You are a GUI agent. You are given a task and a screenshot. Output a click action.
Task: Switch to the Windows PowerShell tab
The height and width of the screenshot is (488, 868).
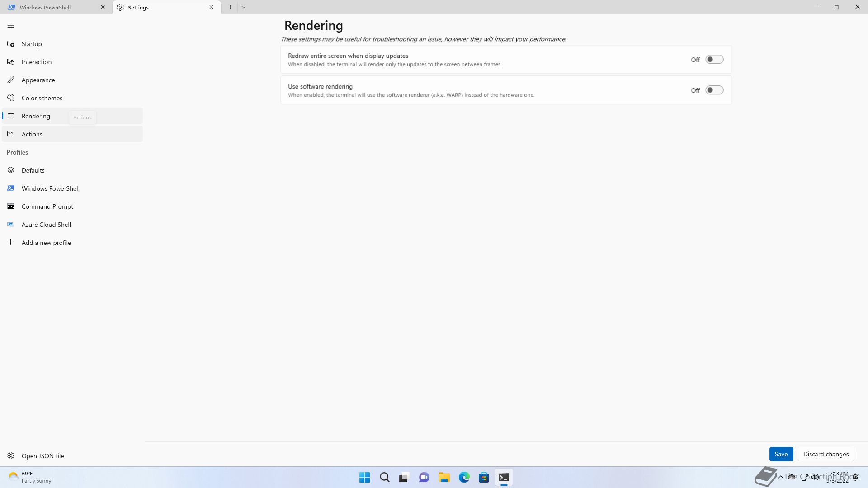45,7
